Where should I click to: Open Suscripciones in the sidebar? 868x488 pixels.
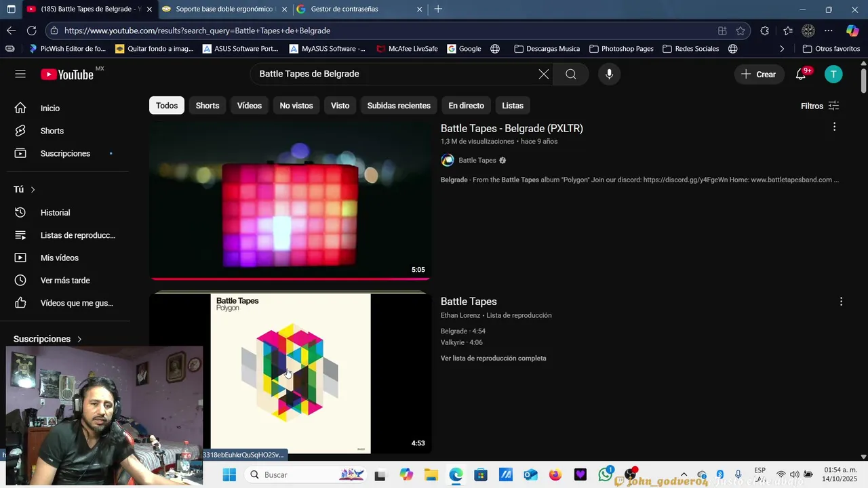tap(65, 154)
